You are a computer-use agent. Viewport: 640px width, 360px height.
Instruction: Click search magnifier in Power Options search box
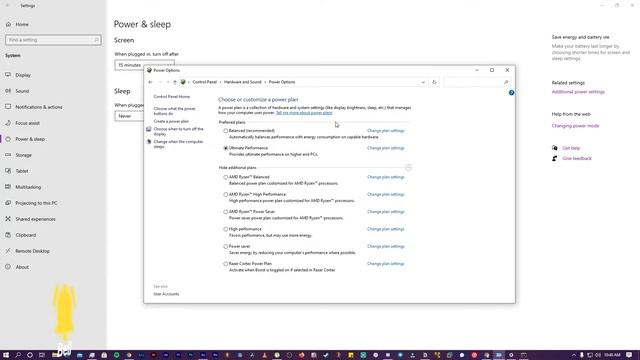pyautogui.click(x=506, y=82)
